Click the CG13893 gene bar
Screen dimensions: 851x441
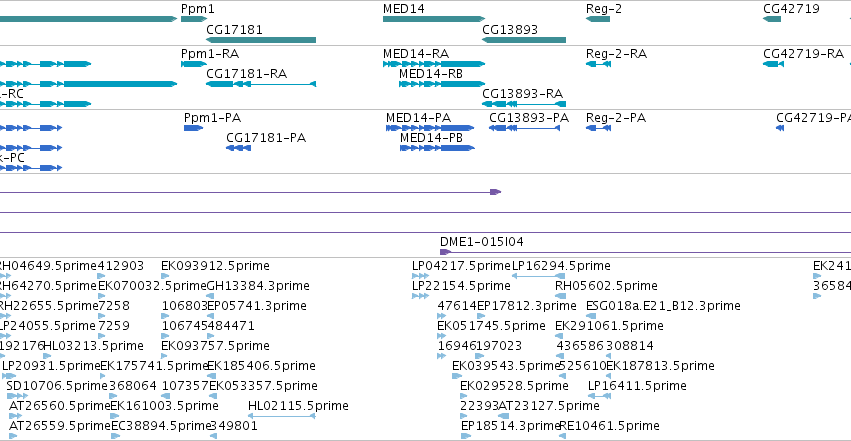coord(524,40)
